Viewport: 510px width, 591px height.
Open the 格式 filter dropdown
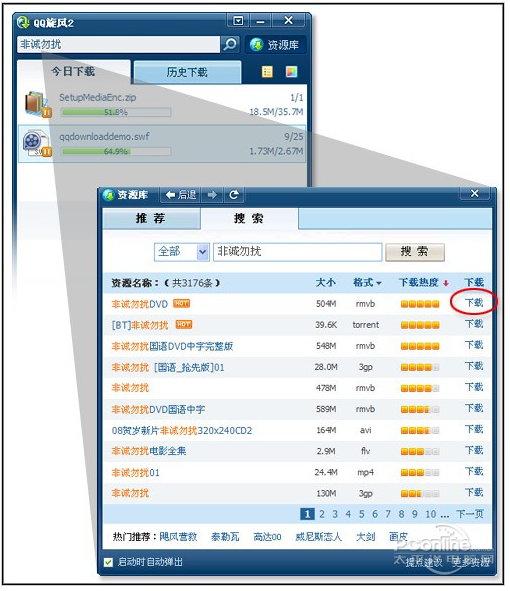click(x=367, y=283)
